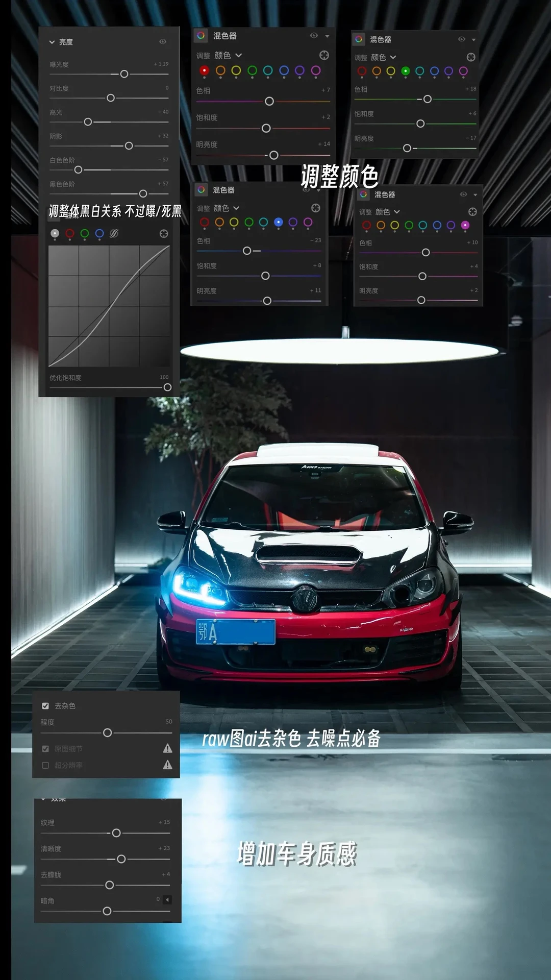Collapse the 亮度 panel using its chevron
Image resolution: width=551 pixels, height=980 pixels.
52,42
